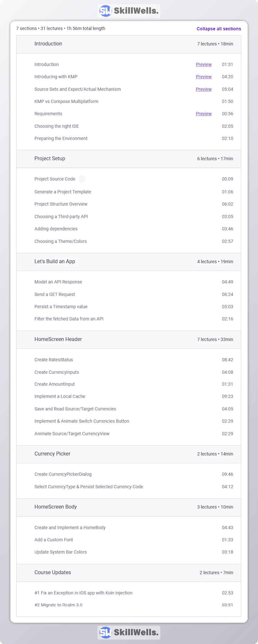
Task: Click Collapse all sections
Action: (218, 29)
